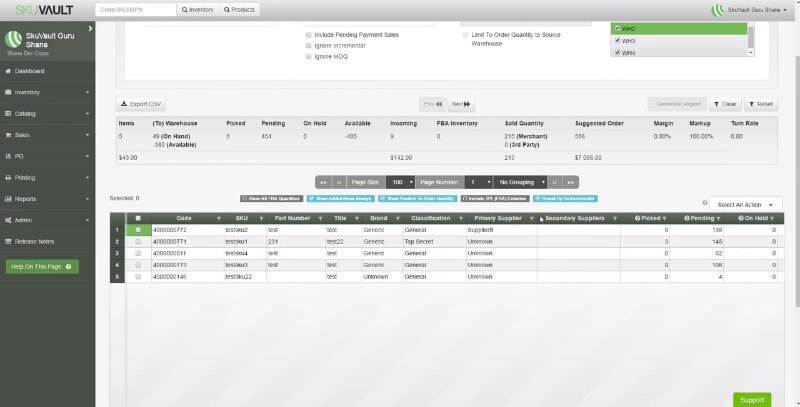The height and width of the screenshot is (407, 800).
Task: Open the Page Size dropdown
Action: click(x=400, y=182)
